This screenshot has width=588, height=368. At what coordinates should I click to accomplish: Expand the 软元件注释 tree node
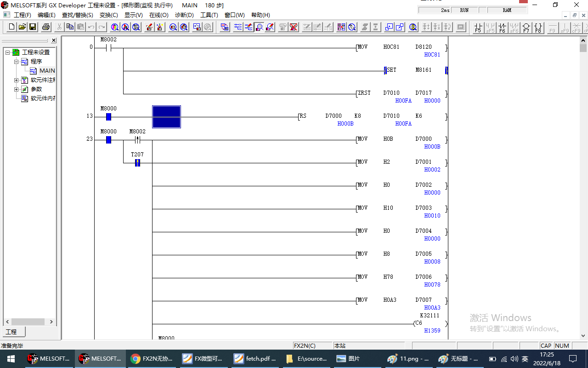point(17,80)
